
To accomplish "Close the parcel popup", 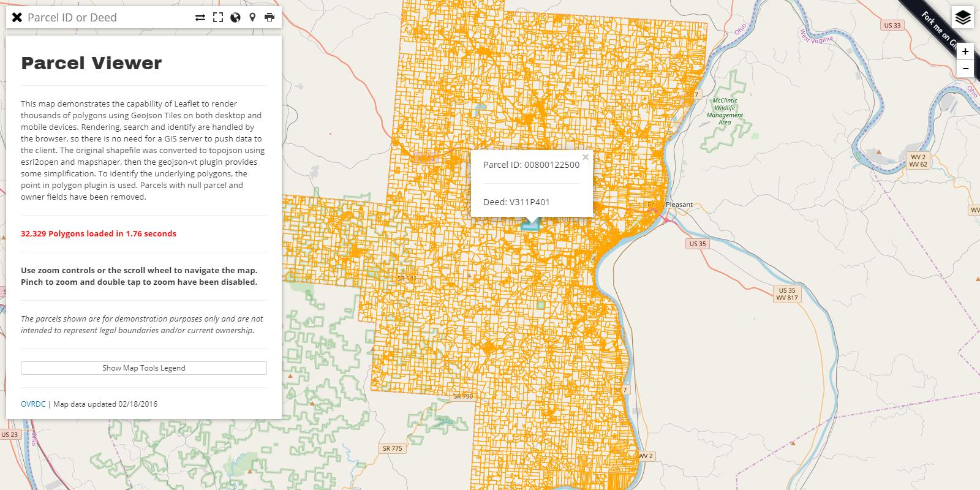I will [586, 157].
